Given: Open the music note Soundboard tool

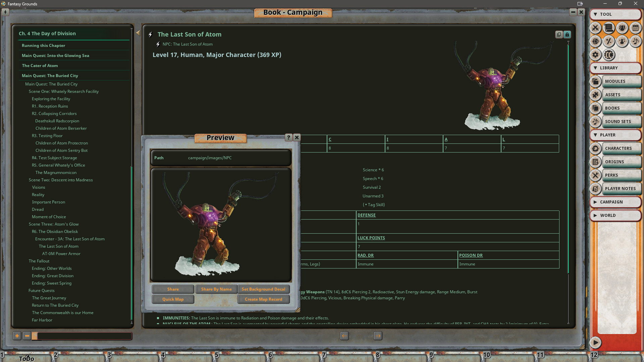Looking at the screenshot, I should [x=636, y=42].
